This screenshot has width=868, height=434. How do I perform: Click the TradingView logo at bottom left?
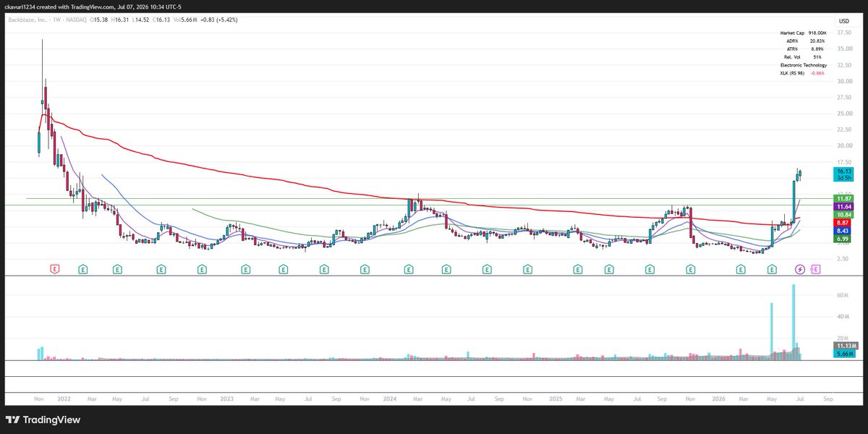coord(43,420)
